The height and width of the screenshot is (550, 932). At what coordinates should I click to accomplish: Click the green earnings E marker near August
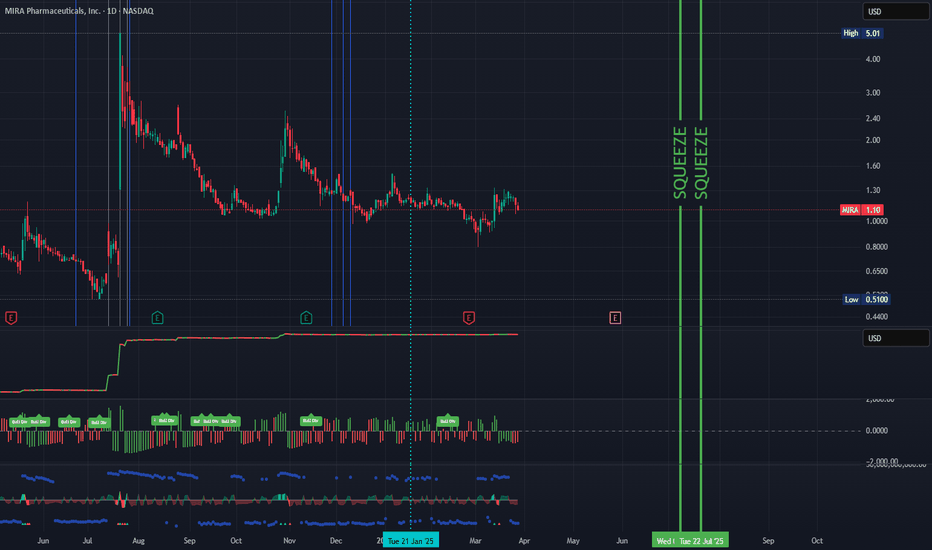(x=158, y=318)
